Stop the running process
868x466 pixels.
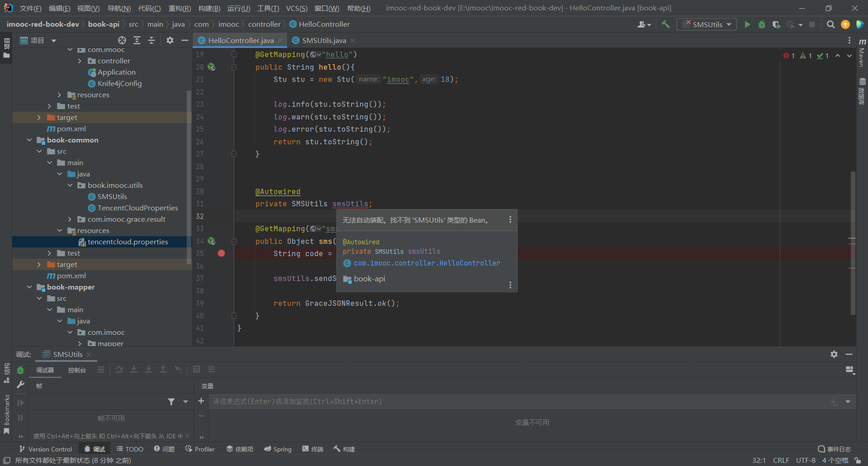[812, 24]
